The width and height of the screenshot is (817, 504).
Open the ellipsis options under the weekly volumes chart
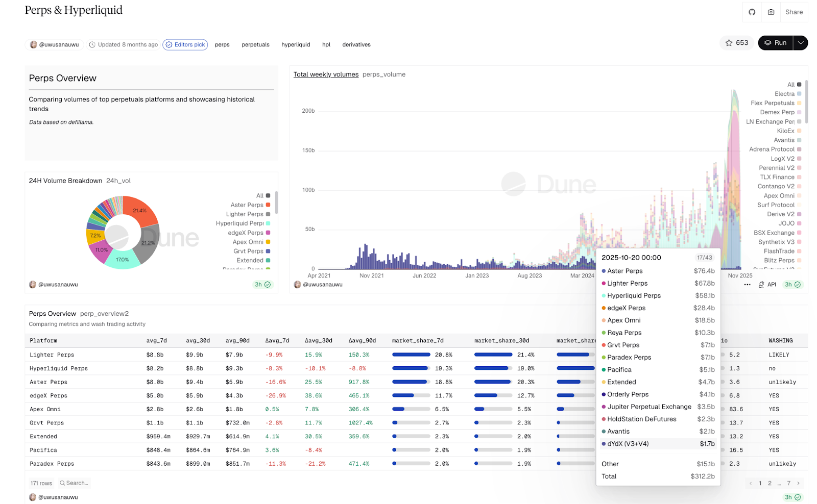(x=747, y=285)
